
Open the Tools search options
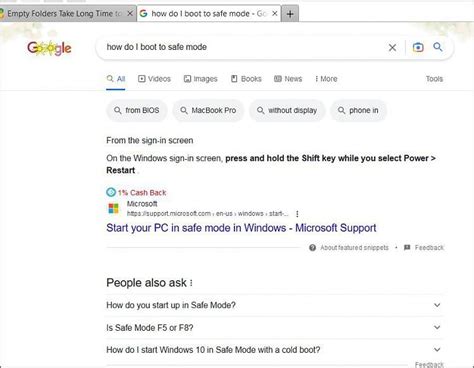click(434, 79)
